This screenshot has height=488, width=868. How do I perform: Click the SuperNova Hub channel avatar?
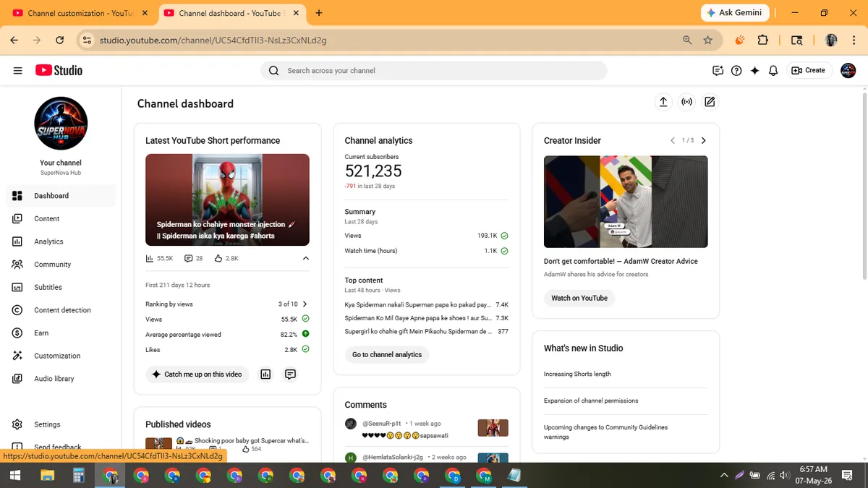pos(61,124)
